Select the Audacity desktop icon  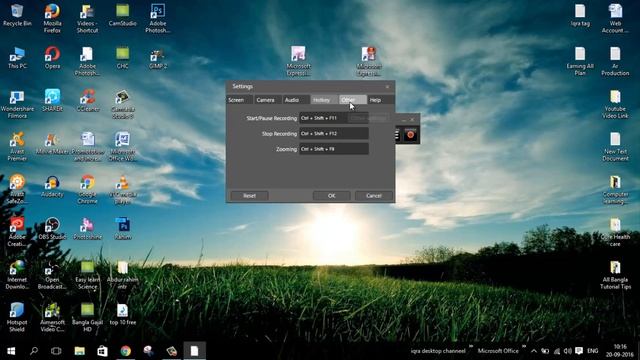(52, 187)
